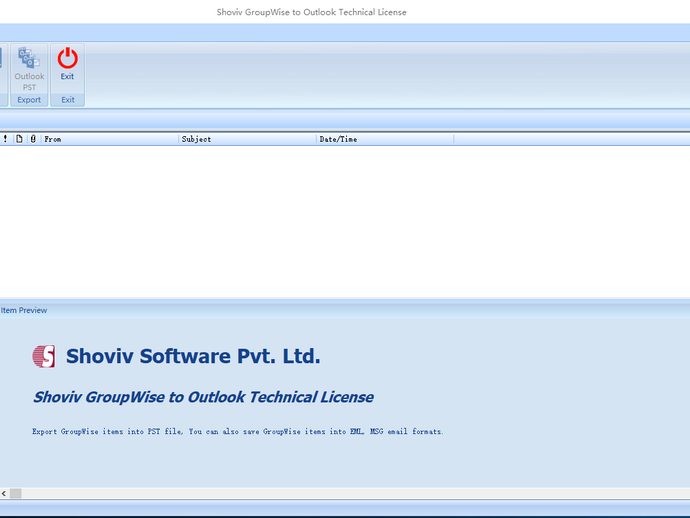
Task: Sort the list by Date/Time column
Action: pos(385,139)
